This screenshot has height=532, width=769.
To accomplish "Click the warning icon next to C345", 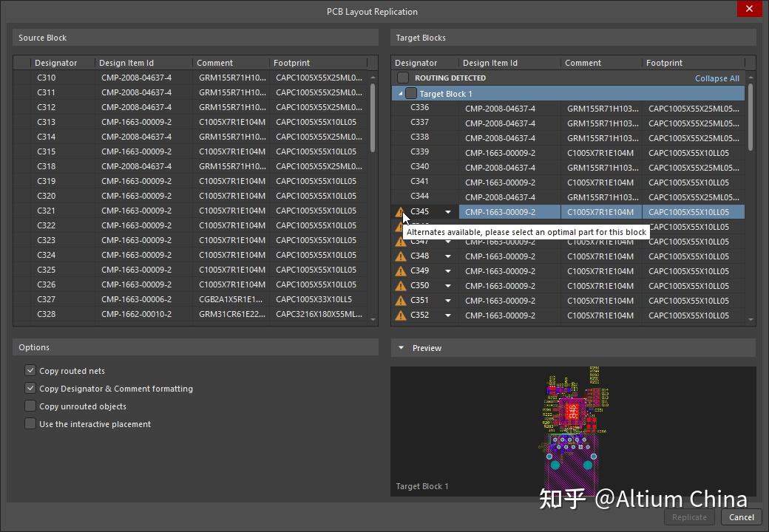I will 400,212.
